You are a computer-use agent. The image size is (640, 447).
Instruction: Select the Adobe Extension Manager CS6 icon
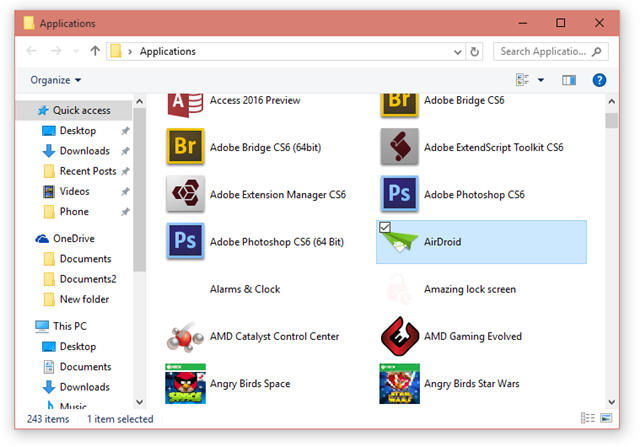click(185, 193)
